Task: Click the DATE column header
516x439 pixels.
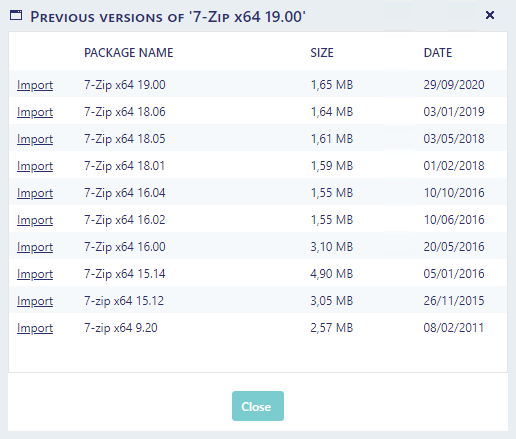Action: (438, 53)
